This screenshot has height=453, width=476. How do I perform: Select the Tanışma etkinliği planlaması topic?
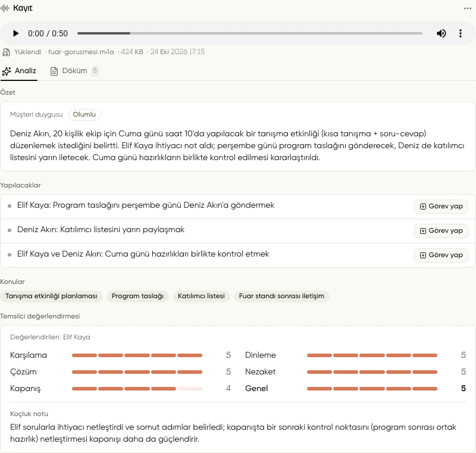(51, 296)
